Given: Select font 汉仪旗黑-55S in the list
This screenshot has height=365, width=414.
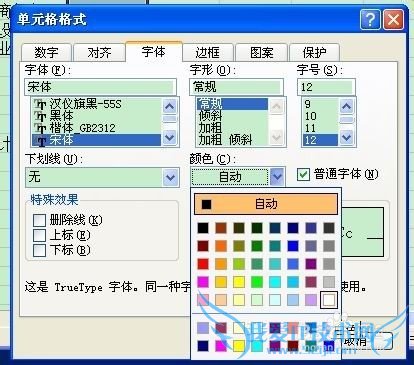Looking at the screenshot, I should tap(97, 104).
